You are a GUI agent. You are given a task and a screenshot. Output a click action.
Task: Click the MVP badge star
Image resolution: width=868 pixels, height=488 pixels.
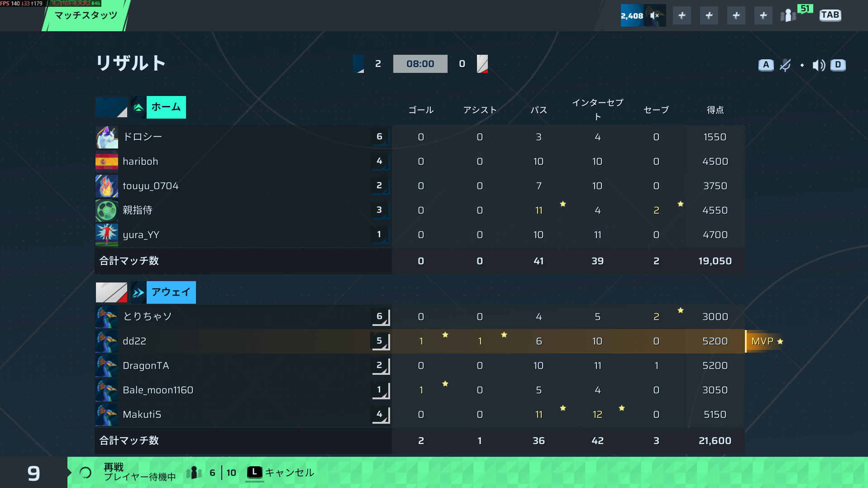point(780,341)
